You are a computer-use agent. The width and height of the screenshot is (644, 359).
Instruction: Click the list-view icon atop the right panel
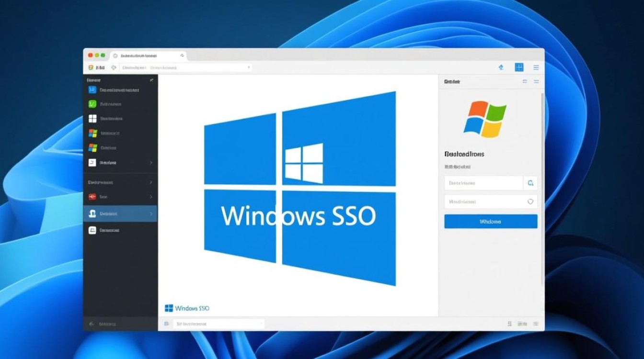pyautogui.click(x=525, y=81)
